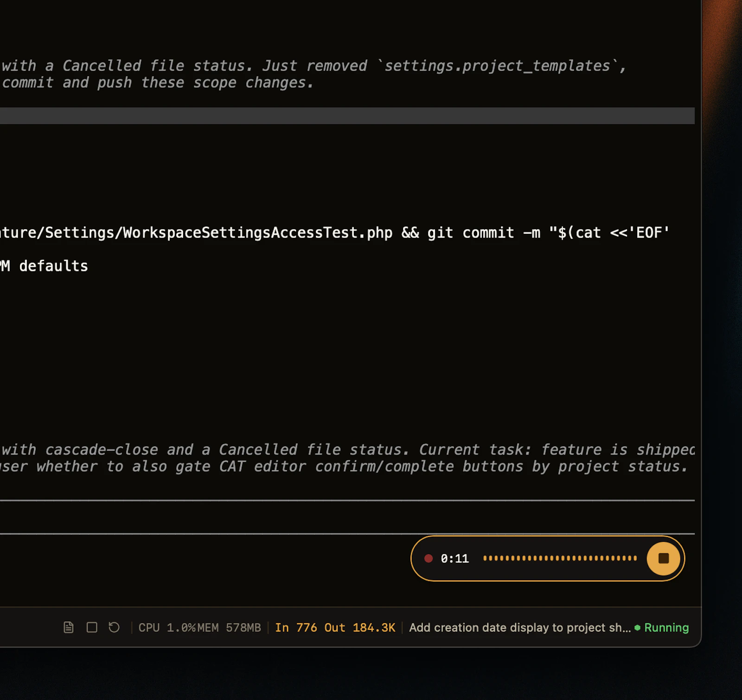742x700 pixels.
Task: Click the green Running status indicator
Action: pos(662,628)
